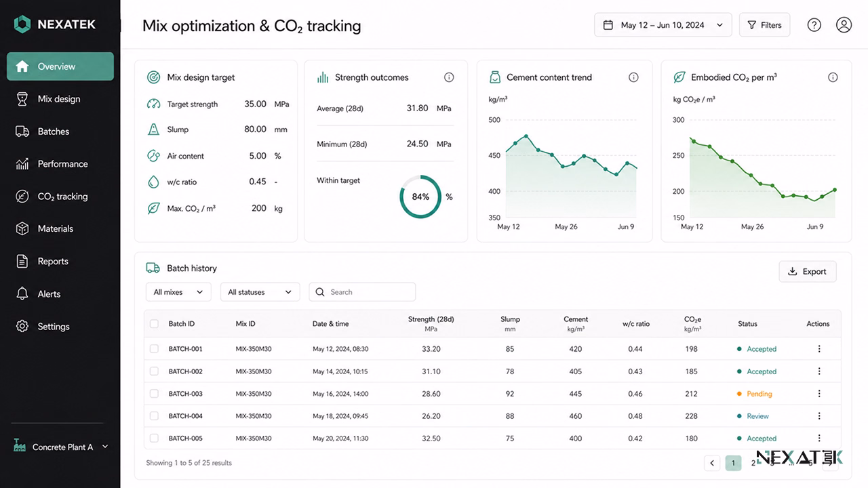Check the BATCH-004 row checkbox
Image resolution: width=868 pixels, height=488 pixels.
coord(154,416)
